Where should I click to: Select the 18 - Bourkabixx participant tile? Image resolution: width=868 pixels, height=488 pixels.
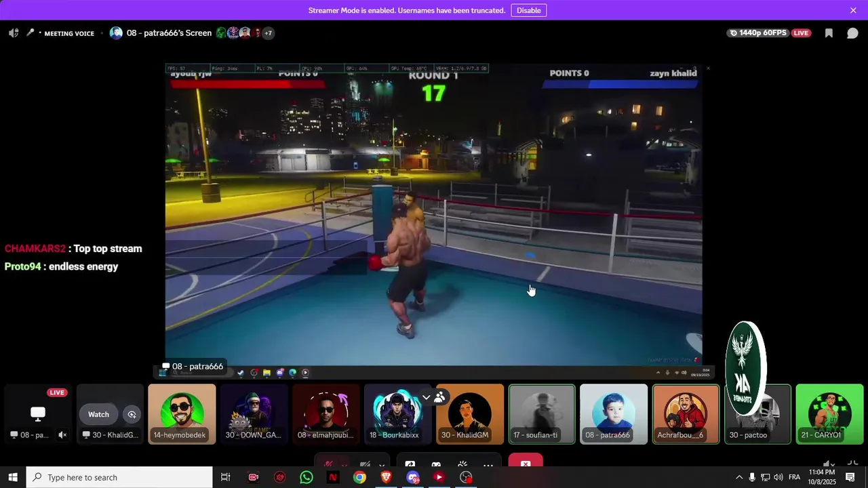point(397,414)
